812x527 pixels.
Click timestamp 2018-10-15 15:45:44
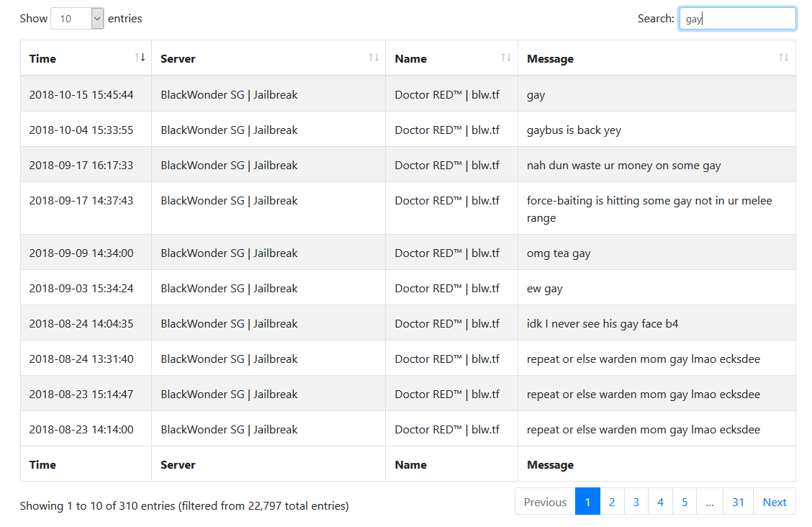81,95
